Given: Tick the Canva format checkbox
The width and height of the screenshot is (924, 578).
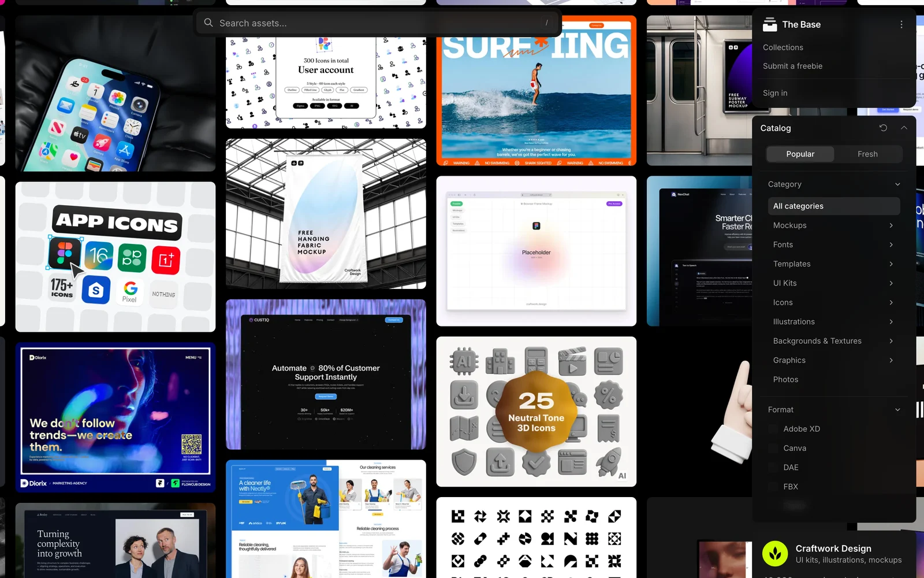Looking at the screenshot, I should [773, 448].
